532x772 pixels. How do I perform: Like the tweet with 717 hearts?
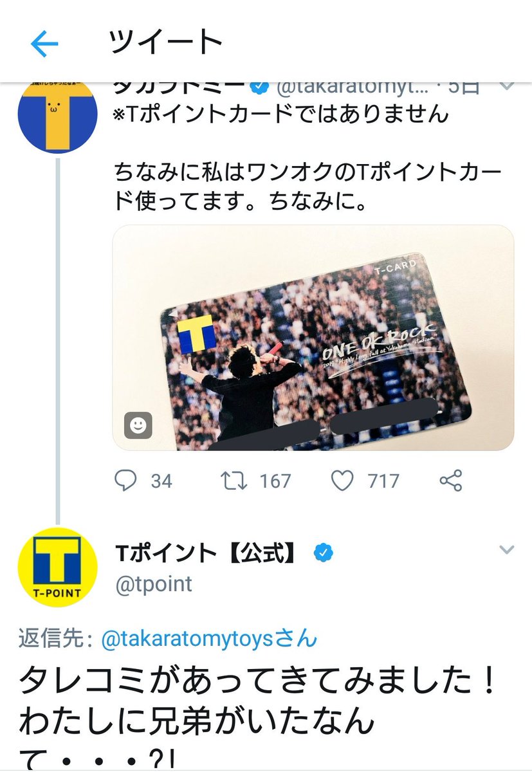point(344,481)
